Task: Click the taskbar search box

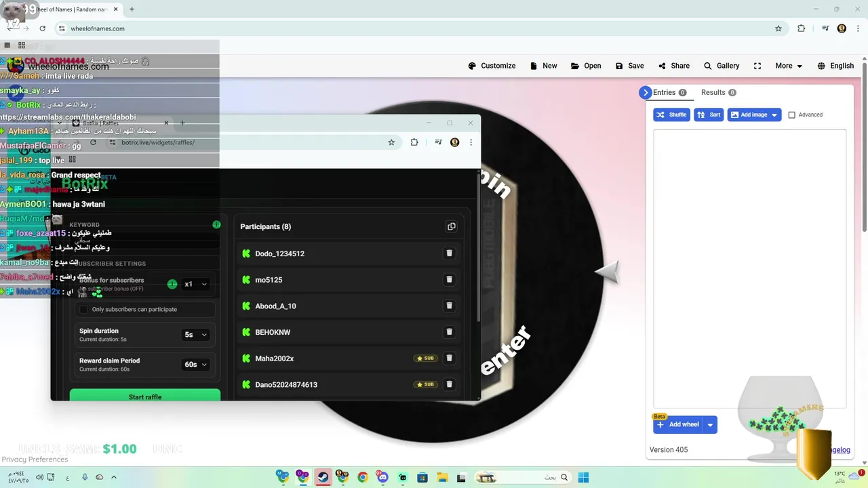Action: click(x=522, y=477)
